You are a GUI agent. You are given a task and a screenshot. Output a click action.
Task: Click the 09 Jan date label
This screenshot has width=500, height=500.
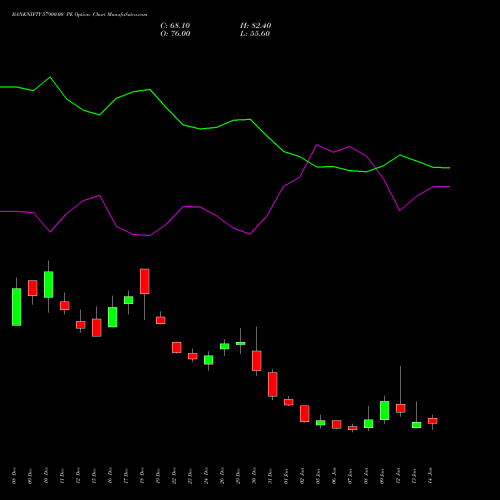(382, 476)
